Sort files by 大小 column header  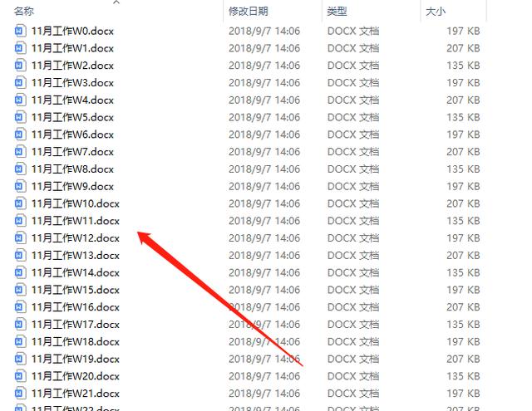click(x=436, y=11)
